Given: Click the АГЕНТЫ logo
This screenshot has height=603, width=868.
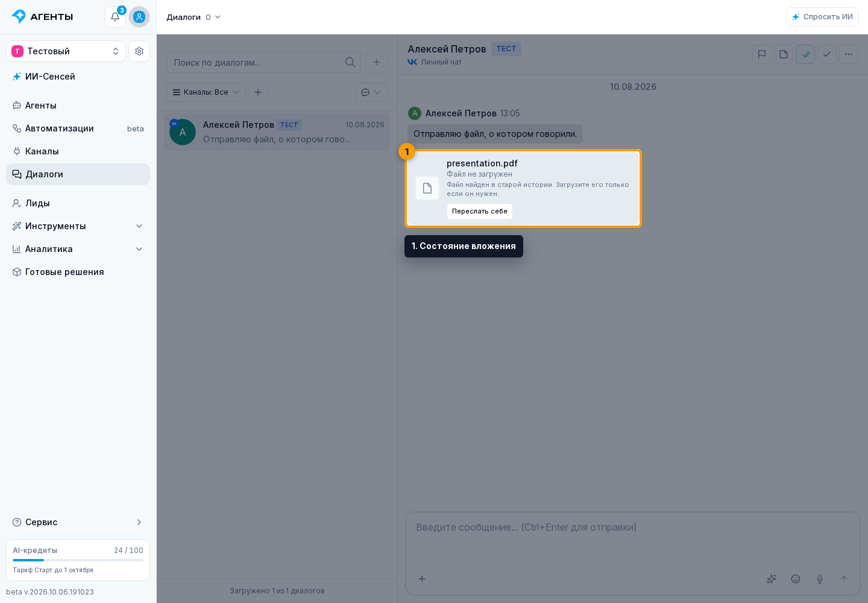Looking at the screenshot, I should coord(42,17).
